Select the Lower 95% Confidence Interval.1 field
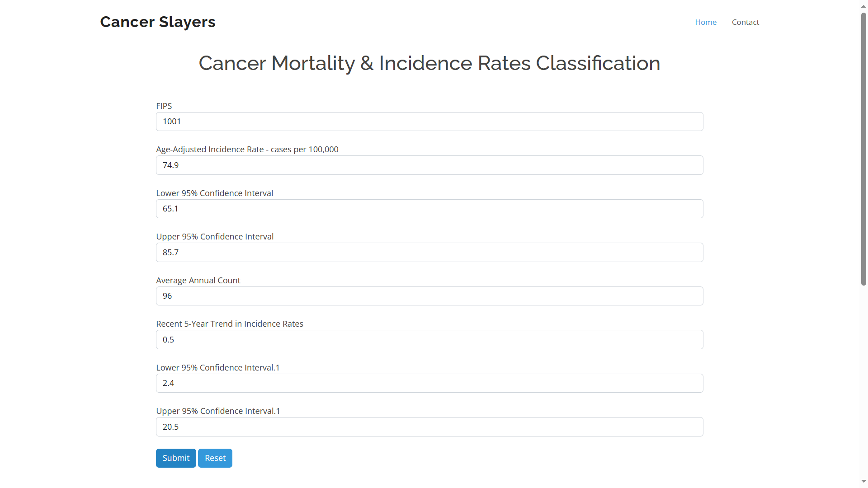 (x=429, y=383)
